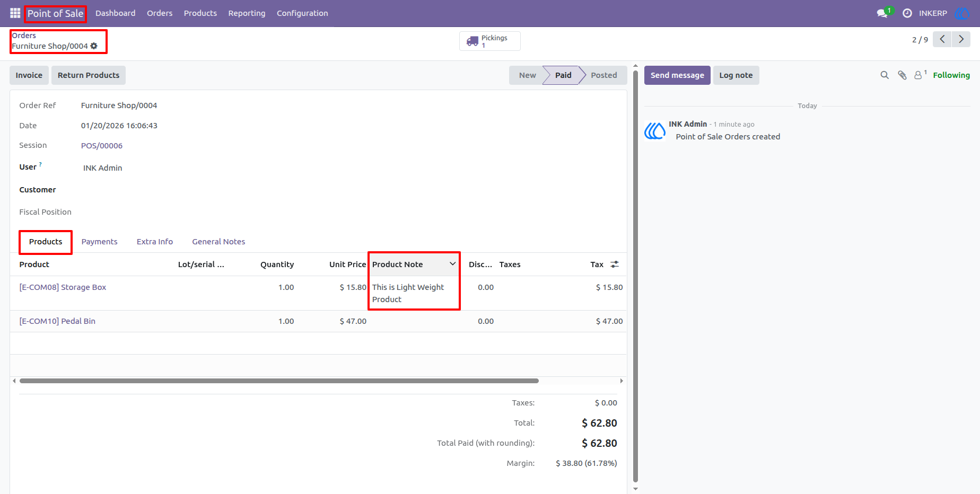
Task: Toggle the Following status
Action: (951, 75)
